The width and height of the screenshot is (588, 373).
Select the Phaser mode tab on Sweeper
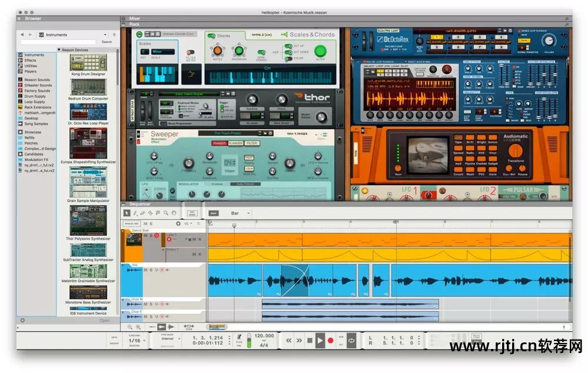220,143
